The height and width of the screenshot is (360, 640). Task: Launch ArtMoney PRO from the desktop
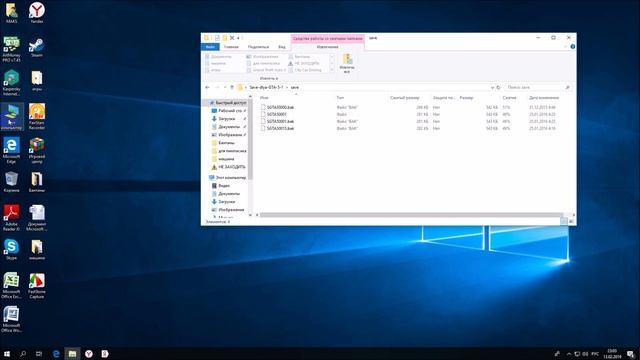(x=11, y=49)
